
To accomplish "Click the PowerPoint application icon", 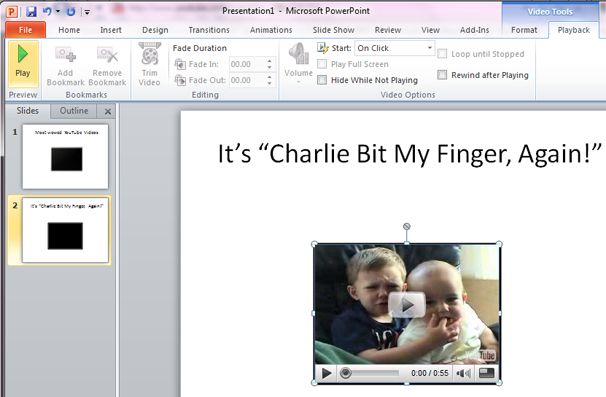I will (x=12, y=12).
